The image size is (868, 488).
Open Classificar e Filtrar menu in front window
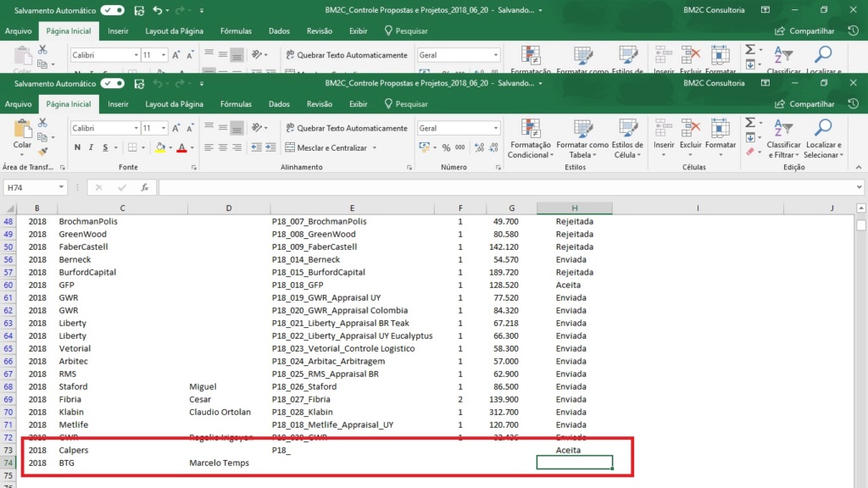[783, 138]
